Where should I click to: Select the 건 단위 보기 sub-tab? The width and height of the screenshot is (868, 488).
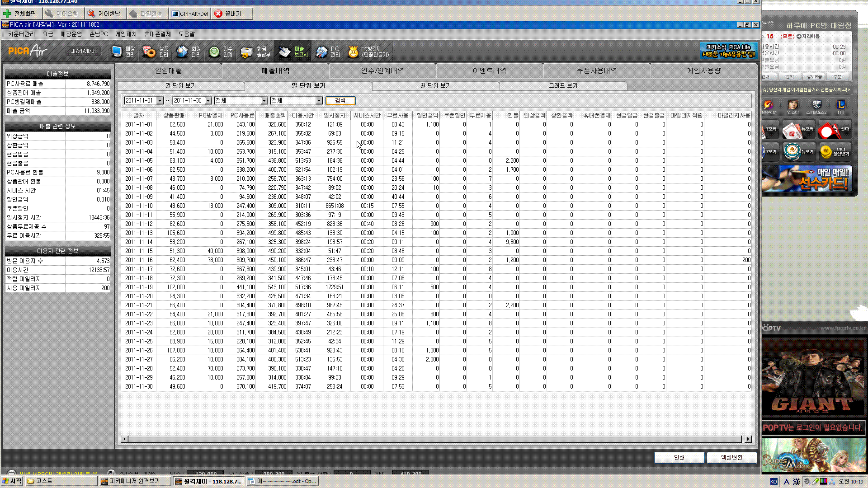pos(181,86)
